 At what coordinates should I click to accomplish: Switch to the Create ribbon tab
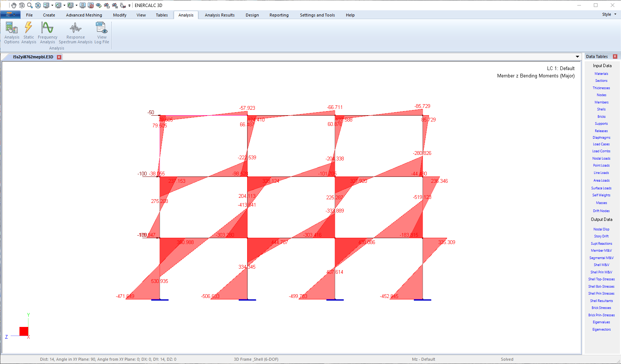(49, 15)
